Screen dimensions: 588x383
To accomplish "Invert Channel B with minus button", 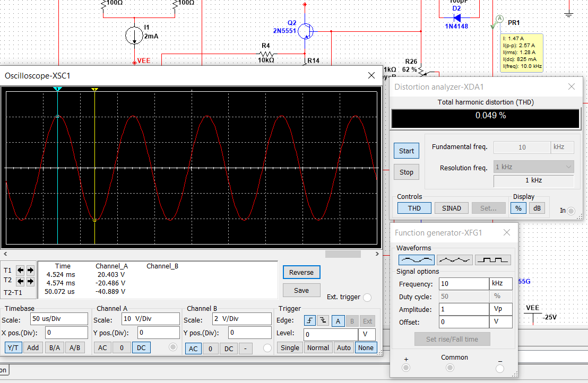I will [x=246, y=349].
